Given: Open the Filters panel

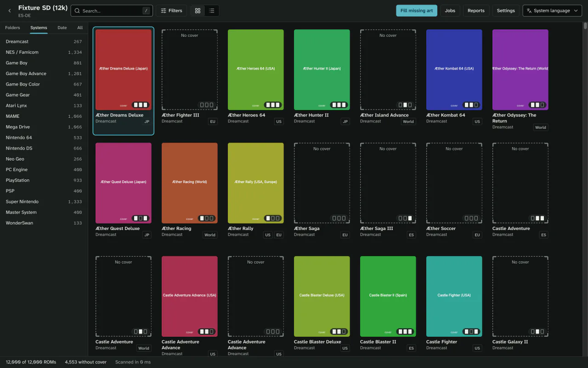Looking at the screenshot, I should (171, 11).
